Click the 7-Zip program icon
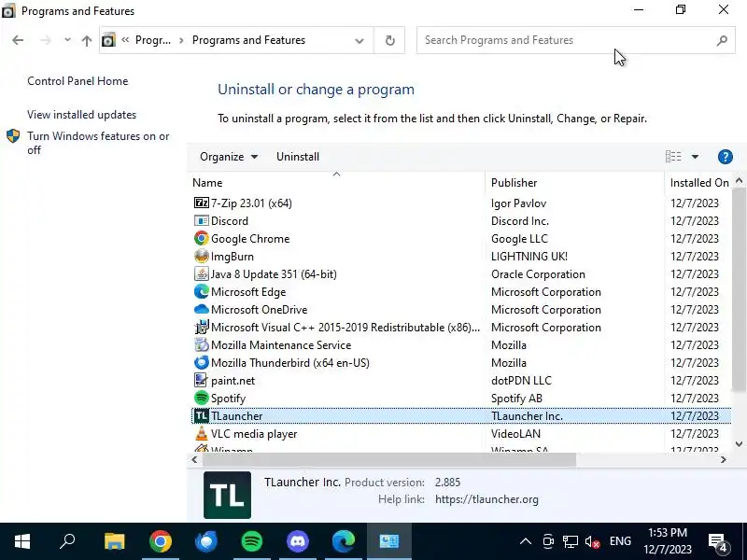Image resolution: width=747 pixels, height=560 pixels. pos(201,203)
